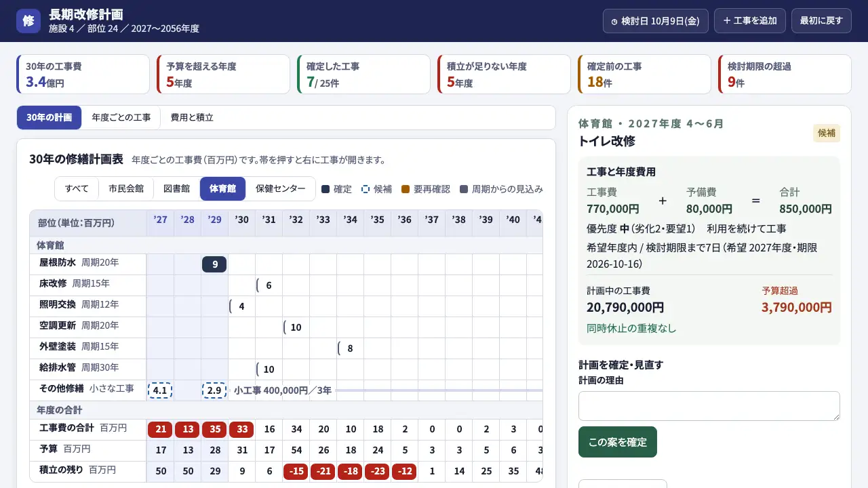Viewport: 868px width, 488px height.
Task: Click the 候補 dashed legend swatch
Action: (x=366, y=189)
